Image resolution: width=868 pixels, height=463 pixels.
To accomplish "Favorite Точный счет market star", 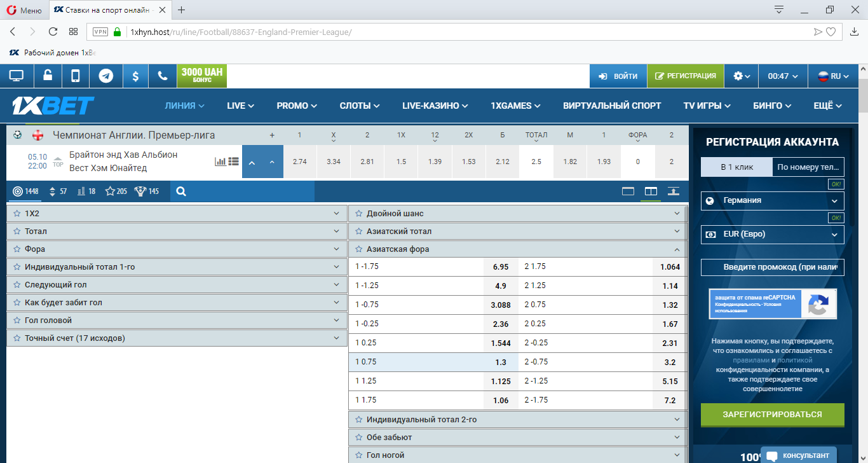I will point(17,338).
